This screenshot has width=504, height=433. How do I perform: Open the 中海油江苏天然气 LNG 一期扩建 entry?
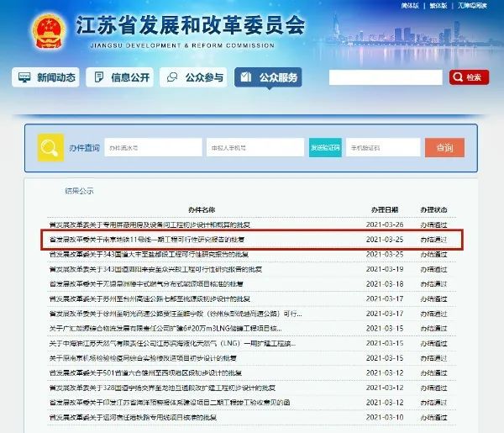[172, 343]
